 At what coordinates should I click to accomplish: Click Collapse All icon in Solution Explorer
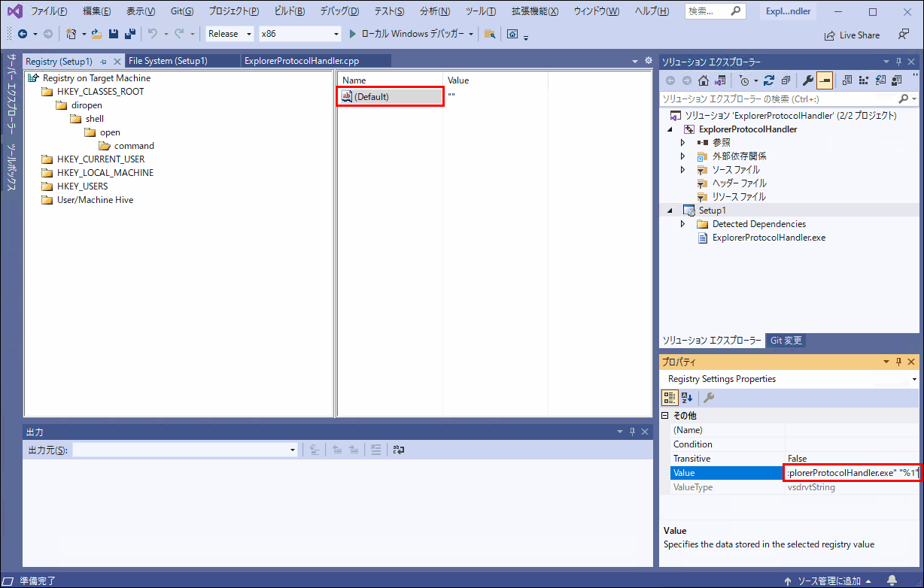tap(785, 80)
